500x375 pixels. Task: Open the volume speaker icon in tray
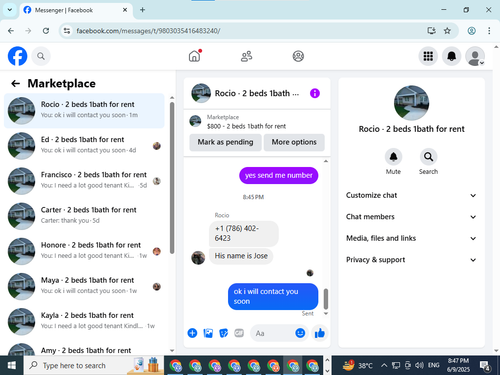coord(419,366)
